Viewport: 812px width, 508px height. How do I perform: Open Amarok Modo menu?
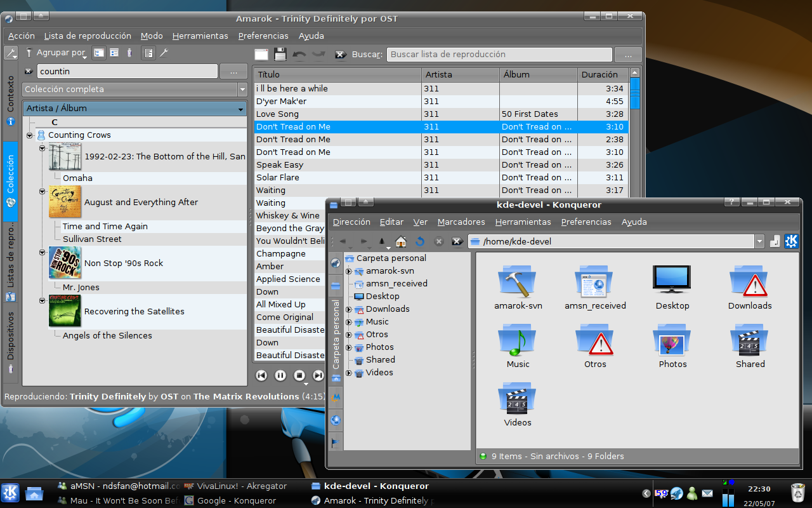[x=152, y=36]
